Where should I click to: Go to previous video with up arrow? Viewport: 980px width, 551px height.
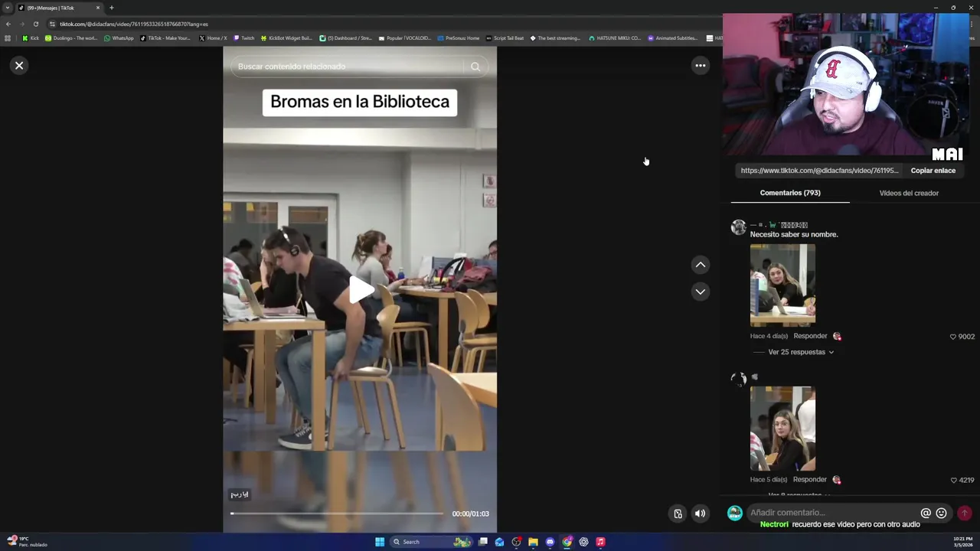(x=700, y=265)
